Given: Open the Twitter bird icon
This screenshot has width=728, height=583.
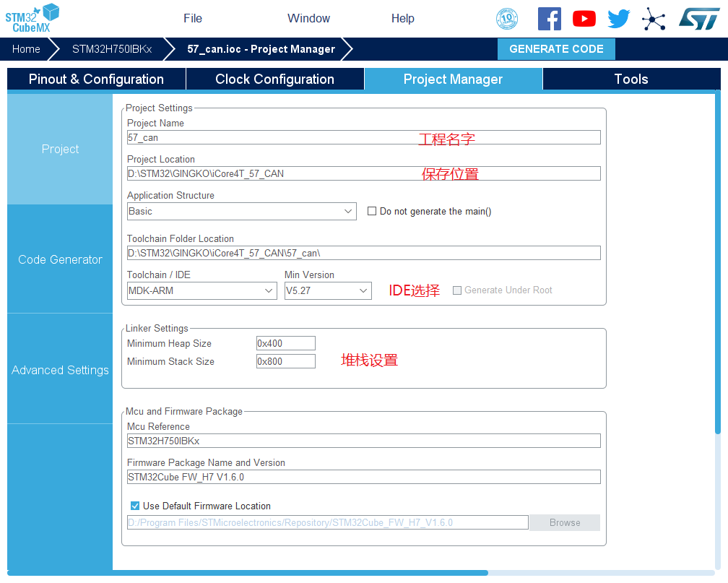Looking at the screenshot, I should [x=619, y=19].
